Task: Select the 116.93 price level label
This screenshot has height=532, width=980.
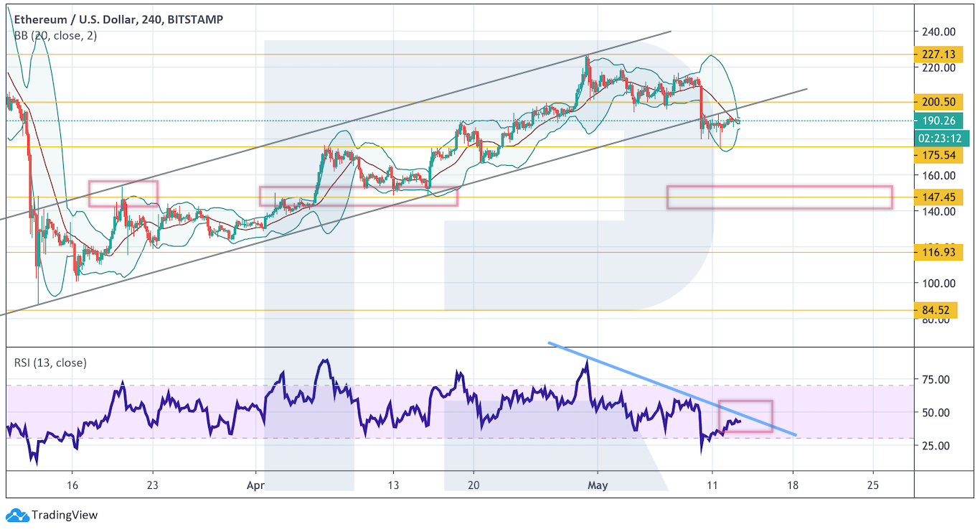Action: point(938,252)
